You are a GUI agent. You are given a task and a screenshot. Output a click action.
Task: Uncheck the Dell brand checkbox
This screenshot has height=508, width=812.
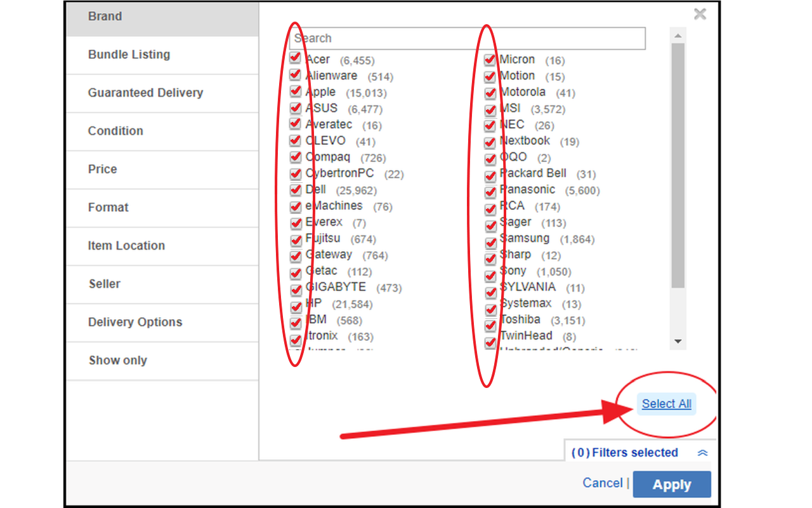(x=296, y=189)
